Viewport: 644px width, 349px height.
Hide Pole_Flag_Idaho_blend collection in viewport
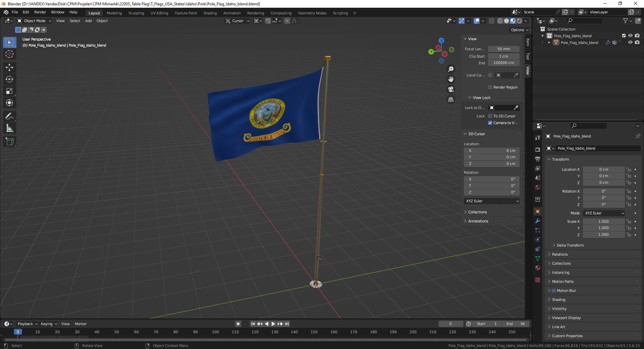[630, 36]
